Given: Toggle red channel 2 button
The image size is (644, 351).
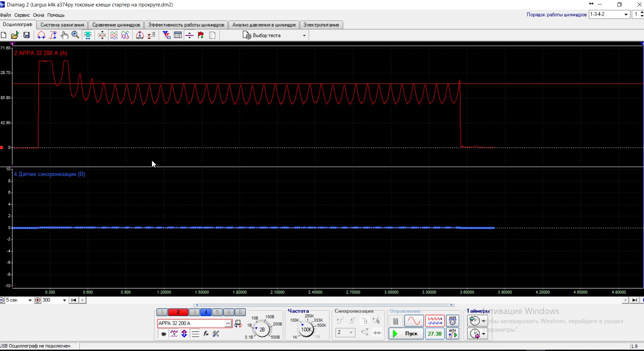Looking at the screenshot, I should pyautogui.click(x=178, y=312).
